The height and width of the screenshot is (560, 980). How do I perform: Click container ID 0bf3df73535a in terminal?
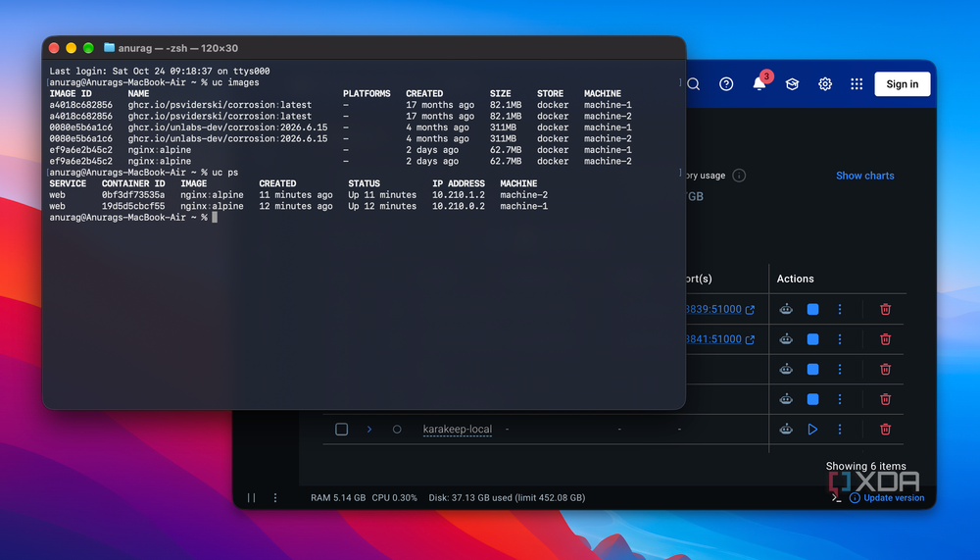point(133,195)
